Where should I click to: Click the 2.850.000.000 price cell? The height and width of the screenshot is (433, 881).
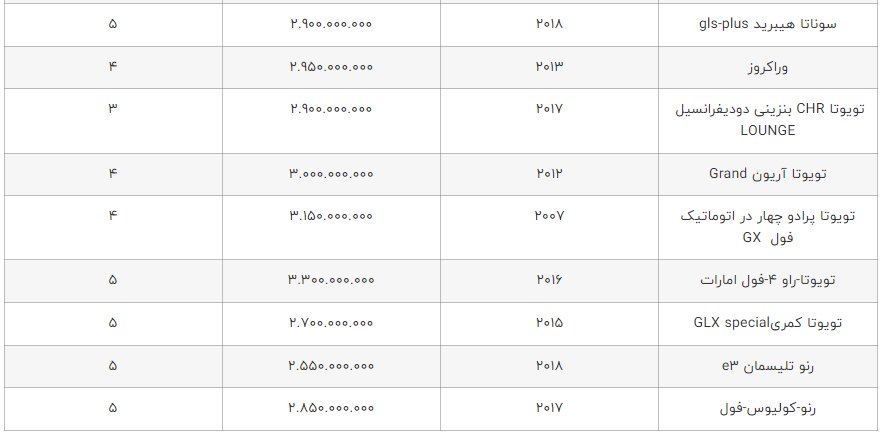click(330, 409)
